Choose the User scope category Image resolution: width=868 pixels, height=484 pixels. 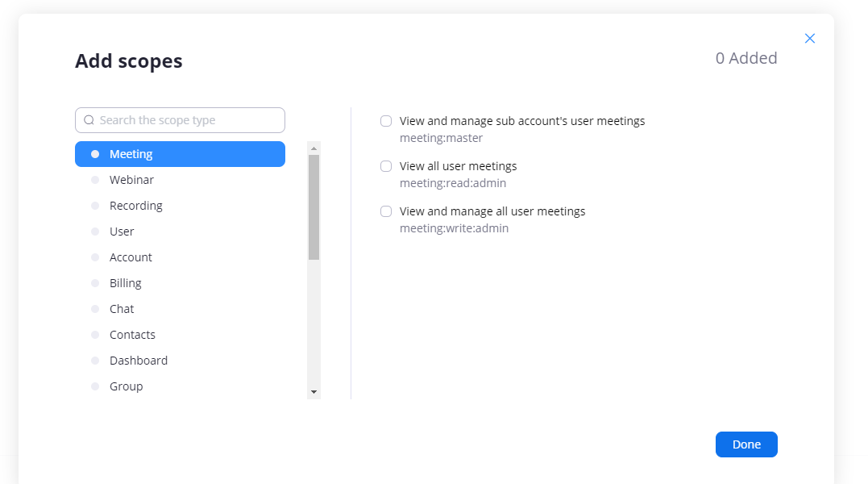(122, 232)
